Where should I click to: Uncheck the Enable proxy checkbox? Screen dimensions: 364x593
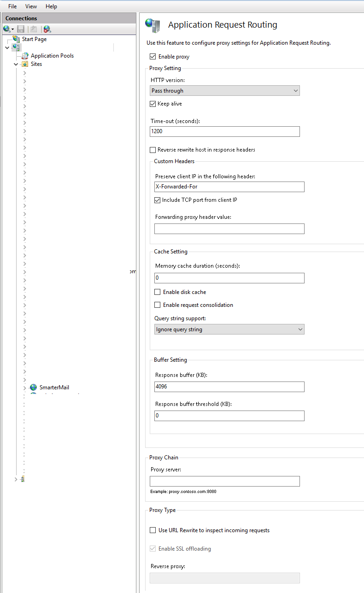[x=152, y=56]
